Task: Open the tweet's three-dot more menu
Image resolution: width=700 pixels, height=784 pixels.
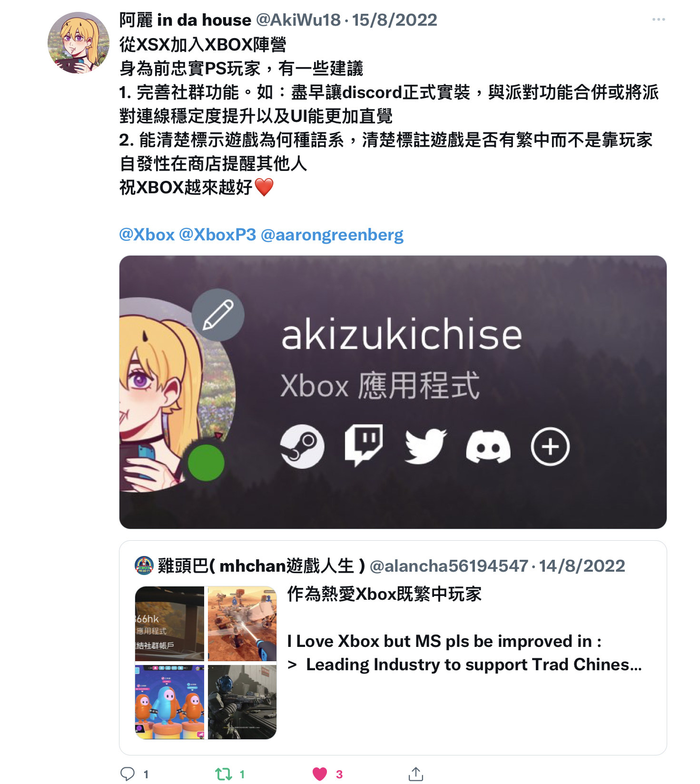Action: click(658, 20)
